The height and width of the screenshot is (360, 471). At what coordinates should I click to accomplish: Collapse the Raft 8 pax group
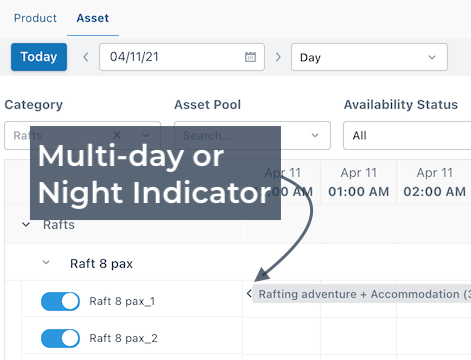(x=46, y=263)
